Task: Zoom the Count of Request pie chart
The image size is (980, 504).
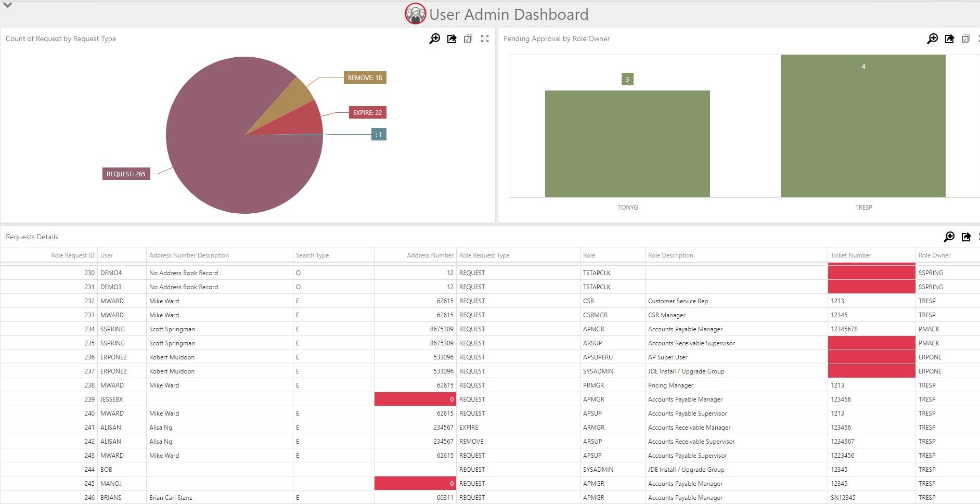Action: (x=434, y=38)
